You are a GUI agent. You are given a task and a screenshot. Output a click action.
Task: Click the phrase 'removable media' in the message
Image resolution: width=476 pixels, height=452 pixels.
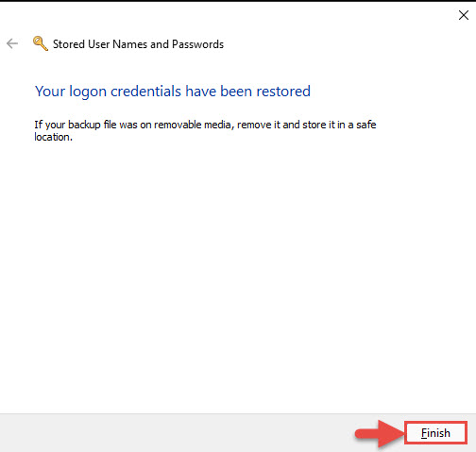pyautogui.click(x=193, y=125)
